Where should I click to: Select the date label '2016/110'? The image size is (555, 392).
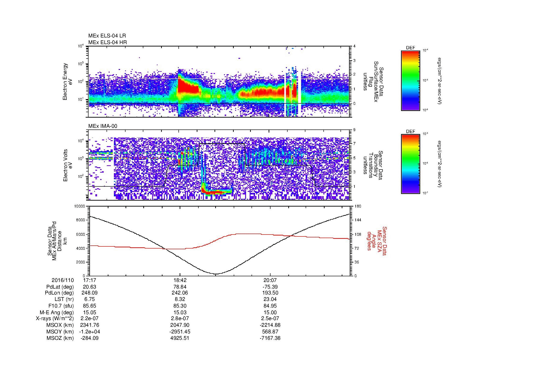tap(63, 280)
